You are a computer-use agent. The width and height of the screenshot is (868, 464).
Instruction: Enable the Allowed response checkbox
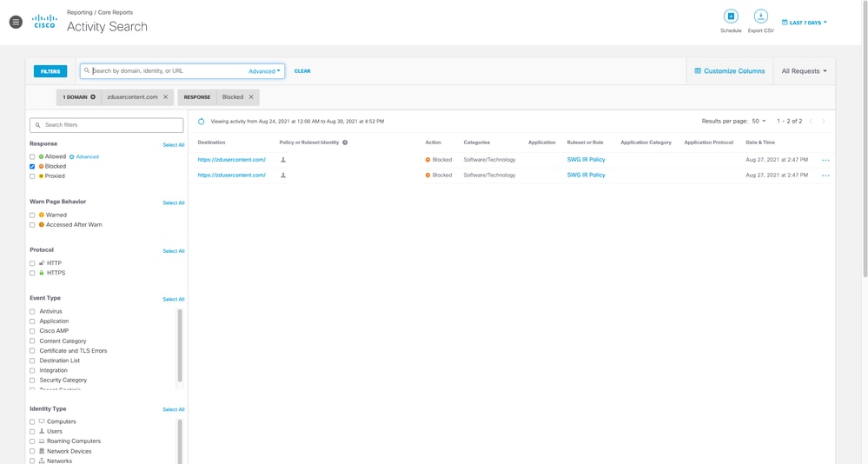(x=32, y=156)
